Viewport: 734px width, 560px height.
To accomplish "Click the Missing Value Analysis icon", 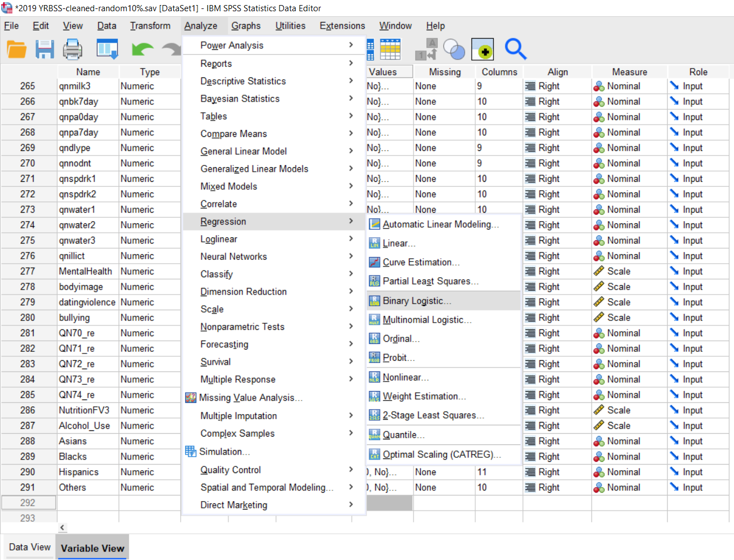I will (x=191, y=398).
